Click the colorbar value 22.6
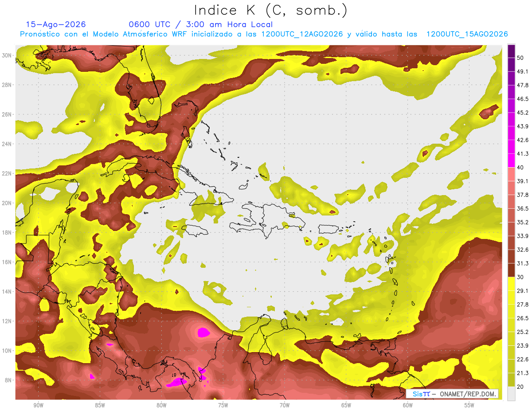This screenshot has width=532, height=411. click(x=523, y=360)
